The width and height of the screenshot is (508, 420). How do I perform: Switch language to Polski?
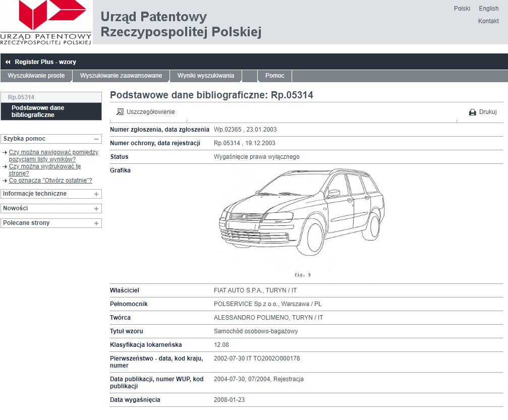462,9
